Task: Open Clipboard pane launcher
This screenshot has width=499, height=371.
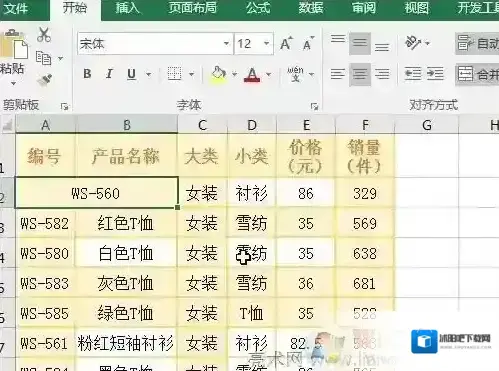Action: tap(64, 106)
